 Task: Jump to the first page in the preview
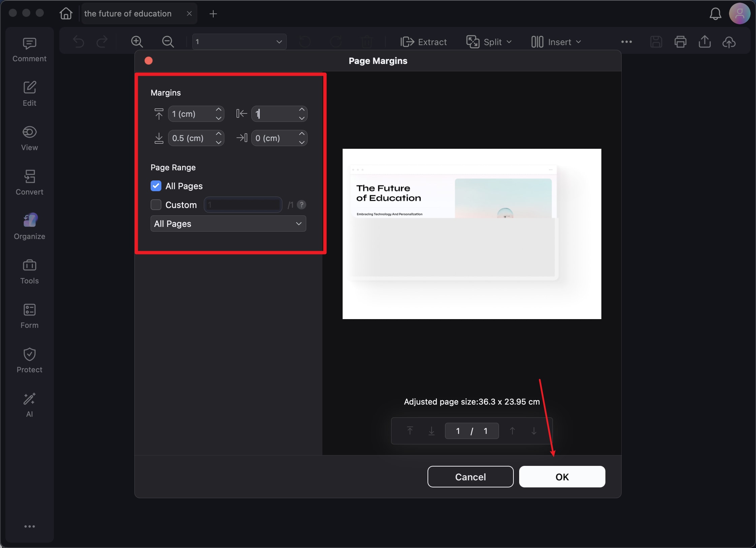410,431
